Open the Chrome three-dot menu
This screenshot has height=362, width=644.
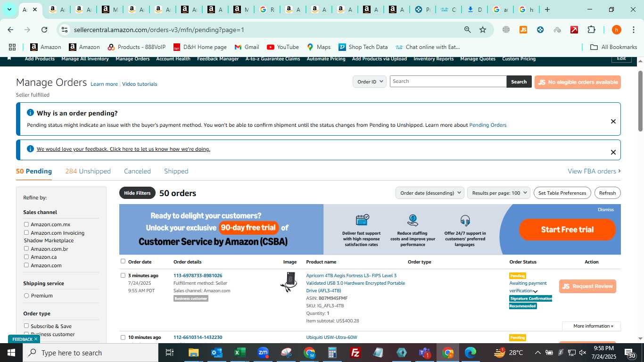point(633,30)
